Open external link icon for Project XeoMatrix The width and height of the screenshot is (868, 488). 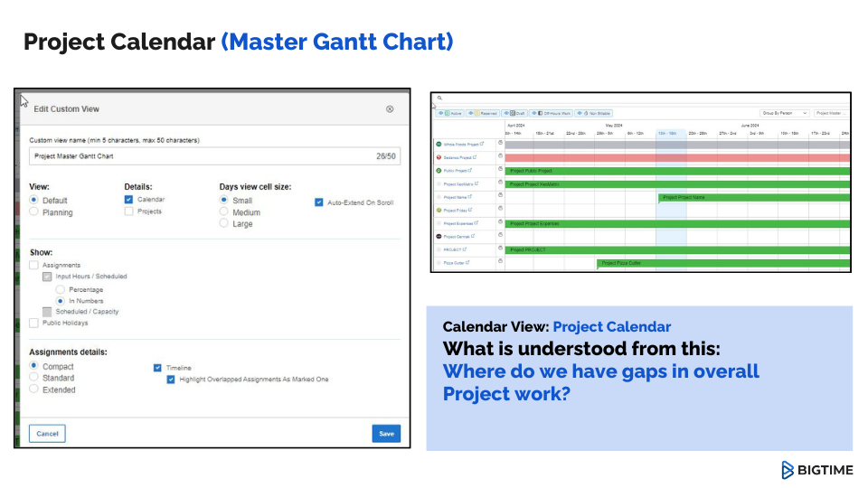click(x=476, y=183)
